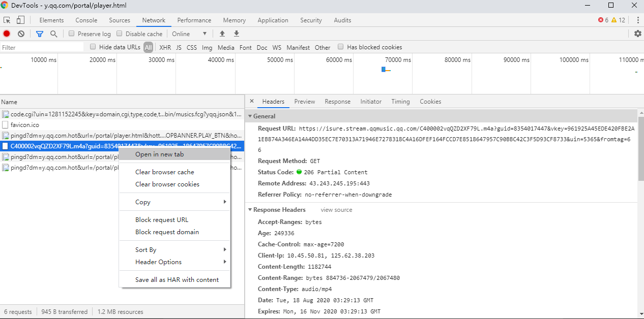This screenshot has width=644, height=319.
Task: Import HAR file with up arrow
Action: pyautogui.click(x=222, y=34)
